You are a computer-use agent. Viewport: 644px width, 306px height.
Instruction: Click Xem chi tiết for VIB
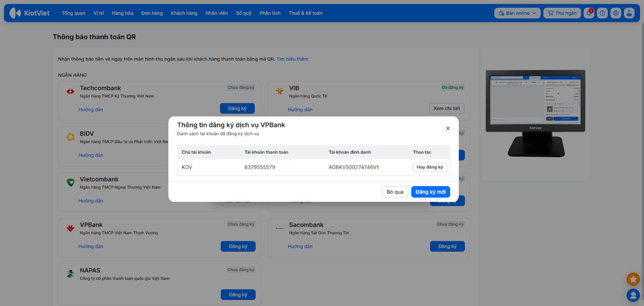coord(447,109)
